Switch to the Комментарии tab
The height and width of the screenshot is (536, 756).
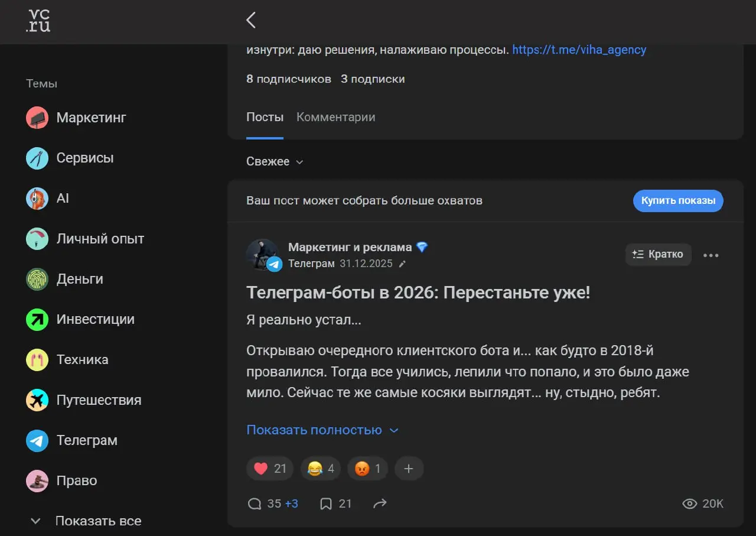(335, 117)
